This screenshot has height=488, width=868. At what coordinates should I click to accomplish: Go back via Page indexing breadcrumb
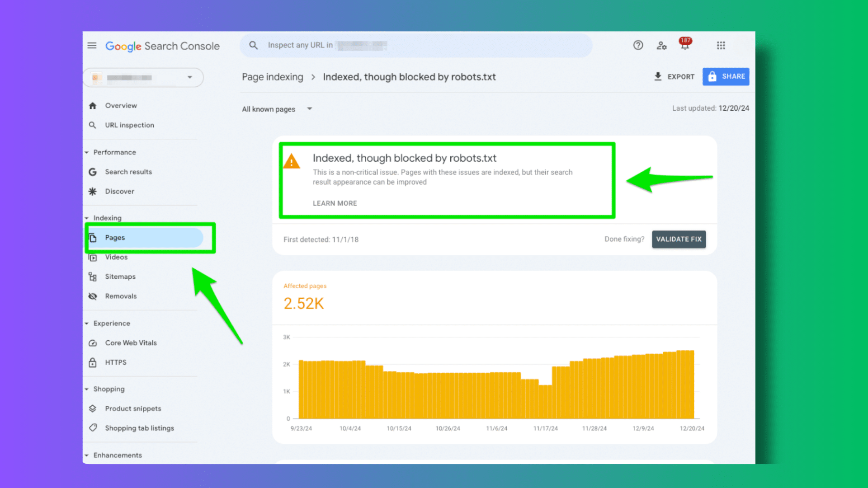273,77
